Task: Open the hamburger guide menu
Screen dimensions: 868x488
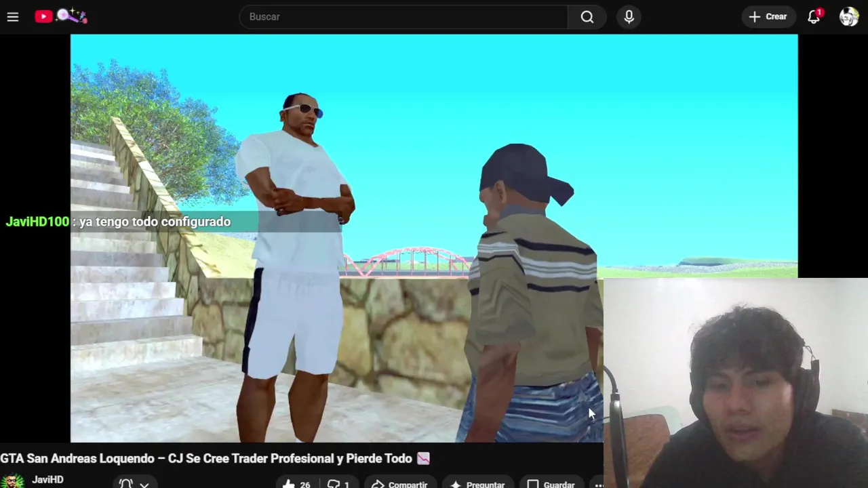Action: 13,17
